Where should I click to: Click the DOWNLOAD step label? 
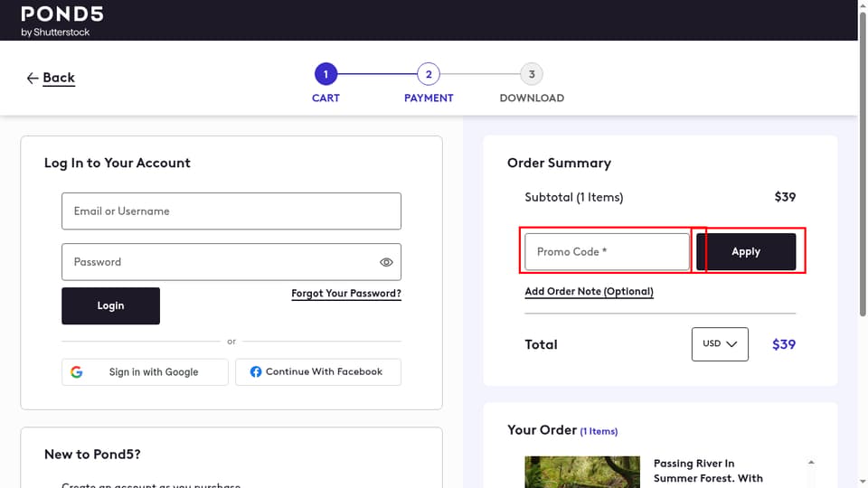pyautogui.click(x=532, y=98)
